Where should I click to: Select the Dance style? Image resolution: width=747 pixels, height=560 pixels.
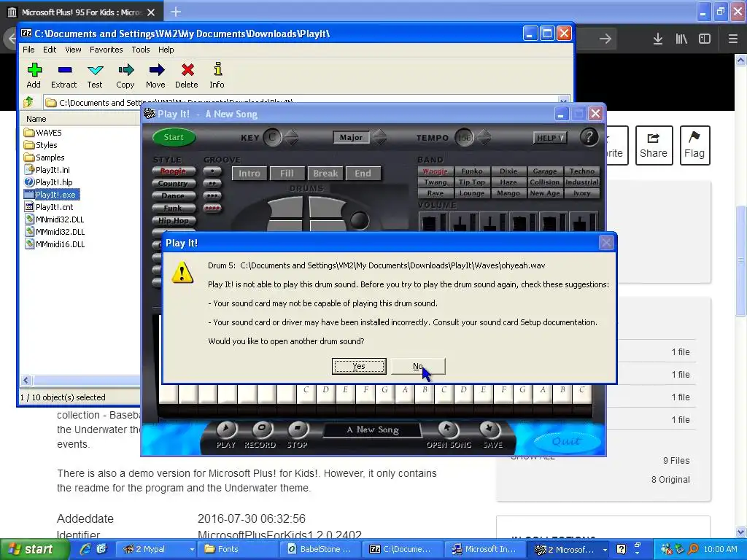(174, 195)
